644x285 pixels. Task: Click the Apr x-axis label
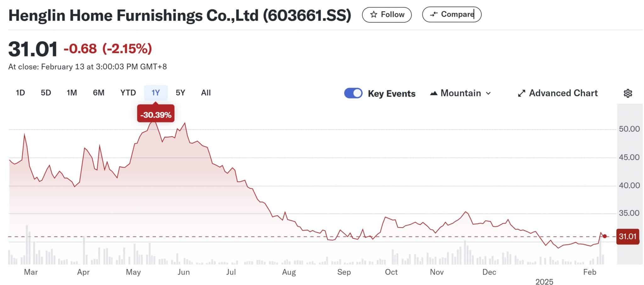coord(83,272)
